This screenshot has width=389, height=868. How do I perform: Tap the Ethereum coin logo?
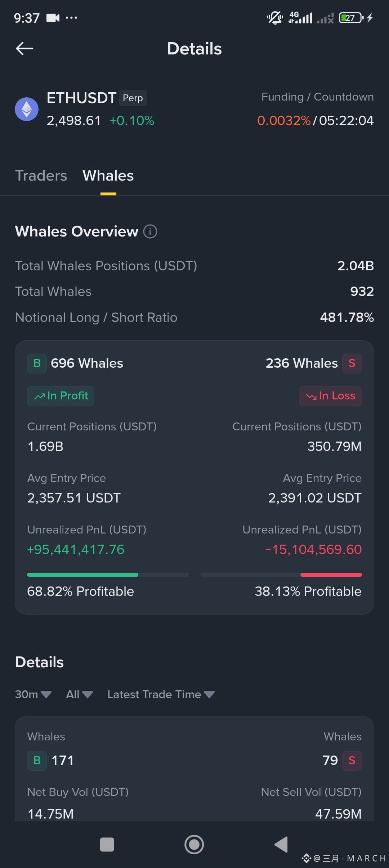(x=27, y=109)
